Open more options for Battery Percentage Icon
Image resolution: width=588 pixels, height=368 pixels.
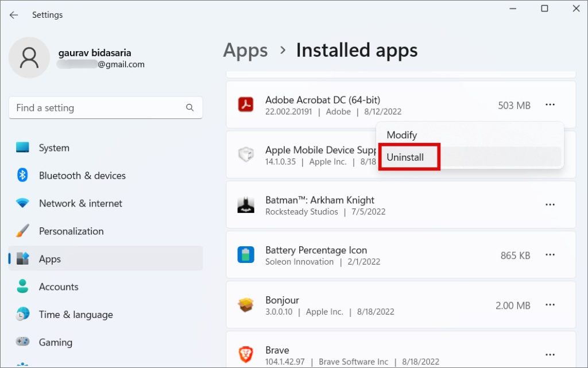pyautogui.click(x=550, y=255)
